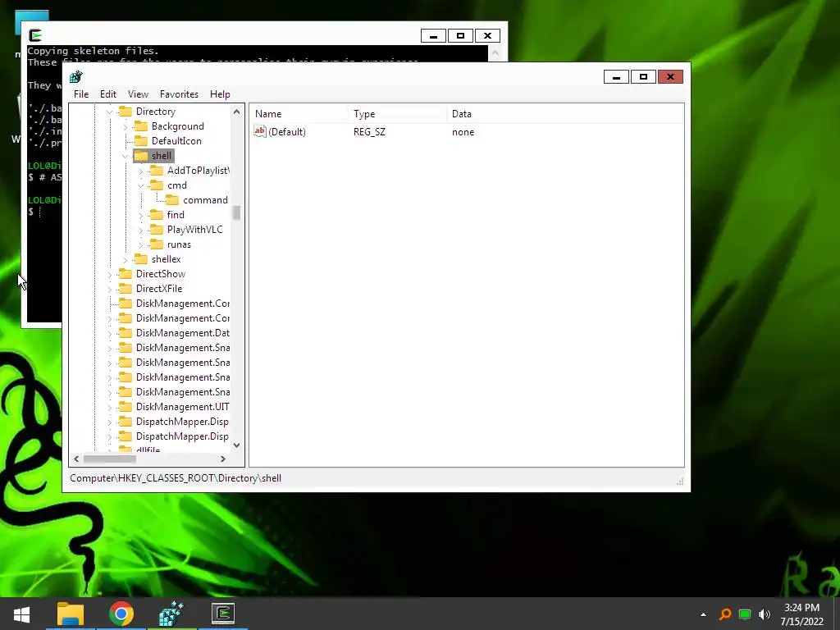Maximize the Registry Editor window

[643, 77]
